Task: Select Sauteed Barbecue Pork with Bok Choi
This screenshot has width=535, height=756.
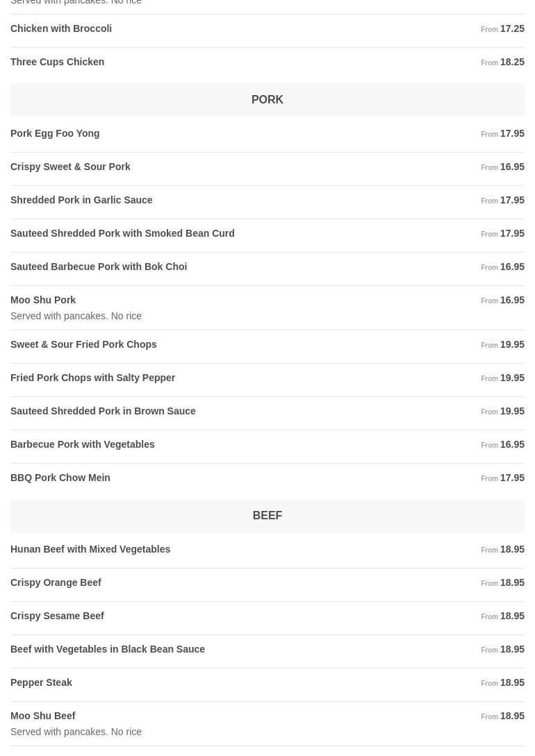Action: click(99, 267)
